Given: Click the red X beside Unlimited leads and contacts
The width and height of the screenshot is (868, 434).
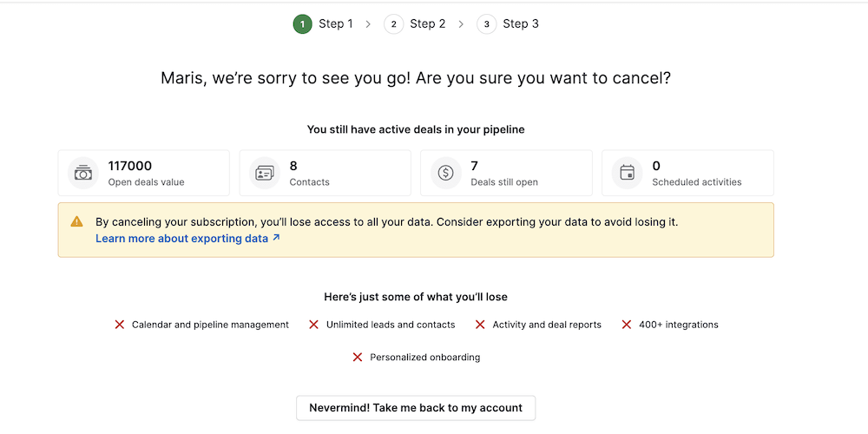Looking at the screenshot, I should (x=314, y=325).
